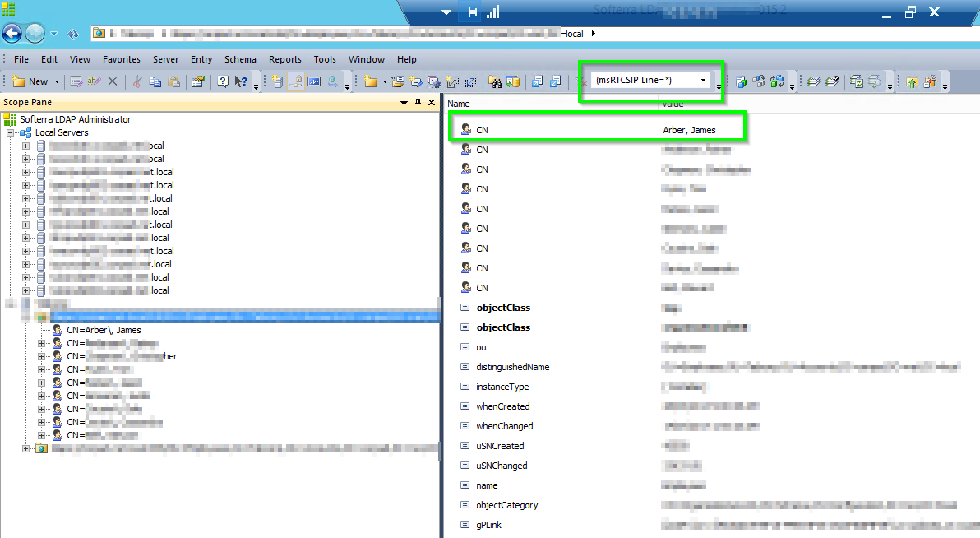This screenshot has width=980, height=538.
Task: Click the monitor graph toolbar icon
Action: 314,81
